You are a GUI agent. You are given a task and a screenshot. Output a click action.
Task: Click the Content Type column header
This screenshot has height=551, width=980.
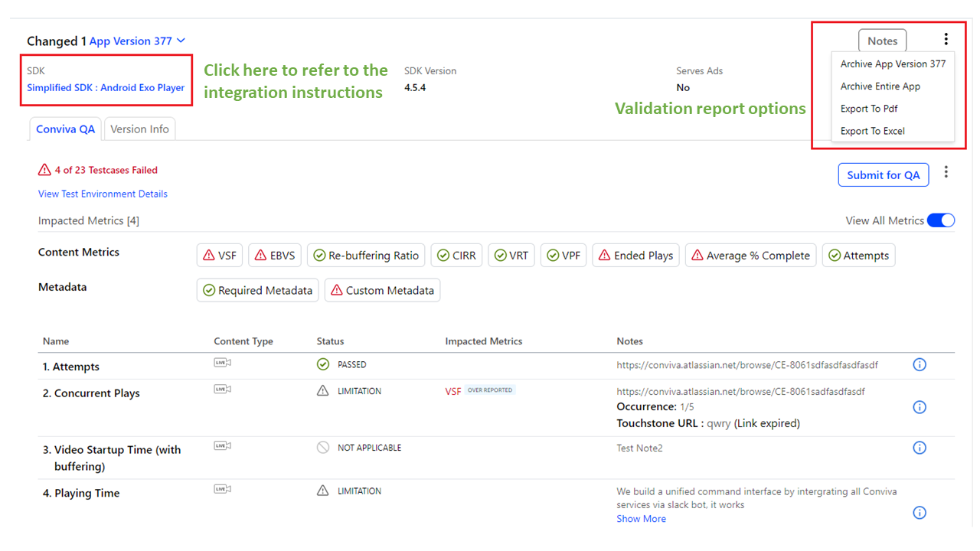tap(243, 341)
